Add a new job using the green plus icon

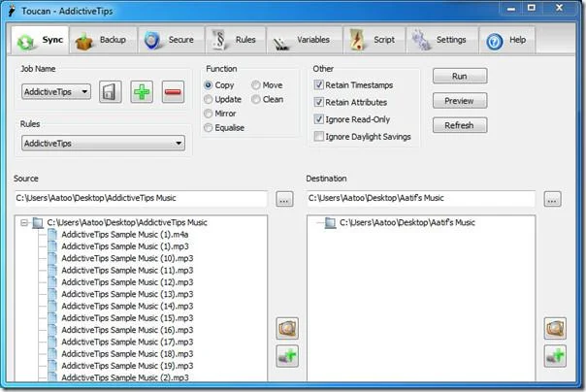(142, 91)
